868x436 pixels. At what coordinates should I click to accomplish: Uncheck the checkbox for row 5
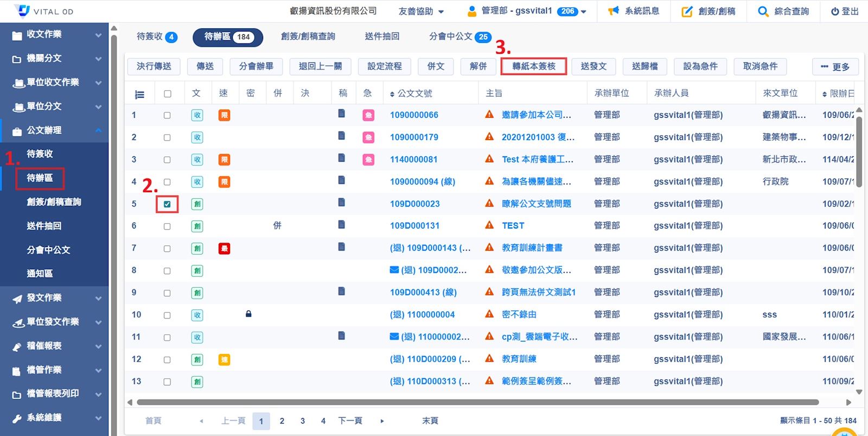click(x=167, y=204)
